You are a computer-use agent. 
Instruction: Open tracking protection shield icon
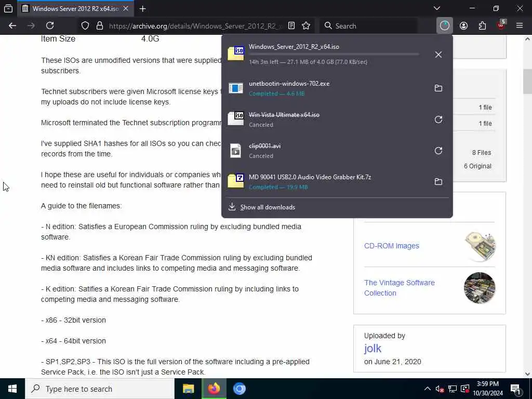85,26
